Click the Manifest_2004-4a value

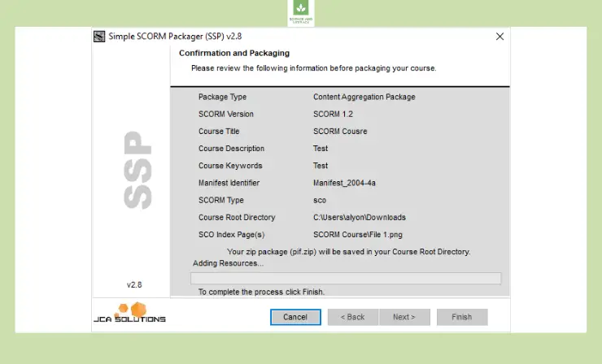[344, 183]
